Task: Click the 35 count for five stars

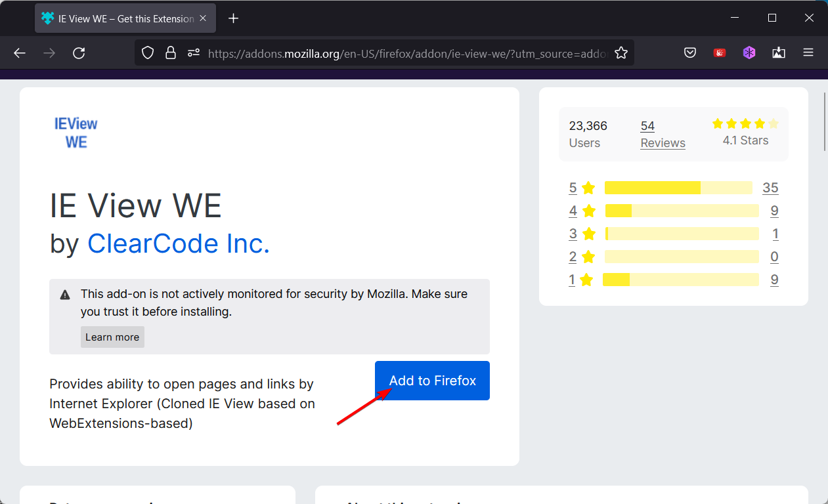Action: tap(770, 188)
